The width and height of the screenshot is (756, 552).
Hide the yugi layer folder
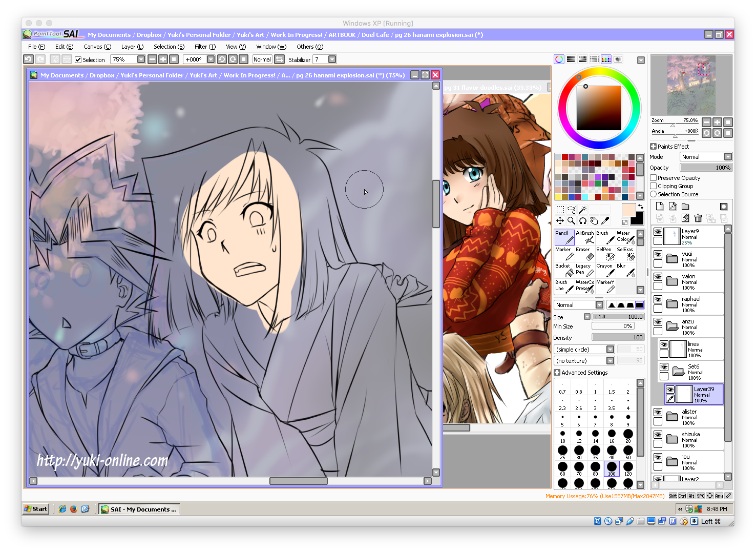pos(658,255)
